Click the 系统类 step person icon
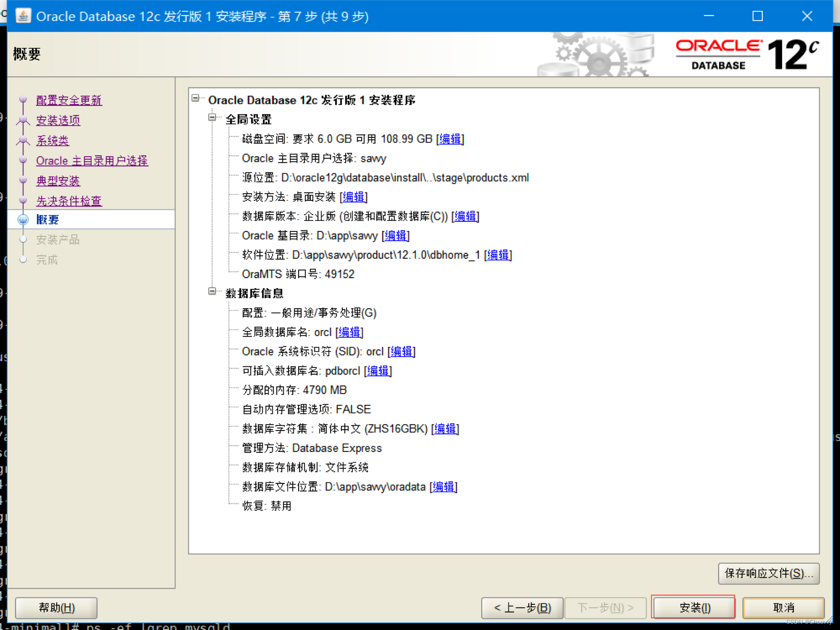The height and width of the screenshot is (630, 840). pos(23,141)
